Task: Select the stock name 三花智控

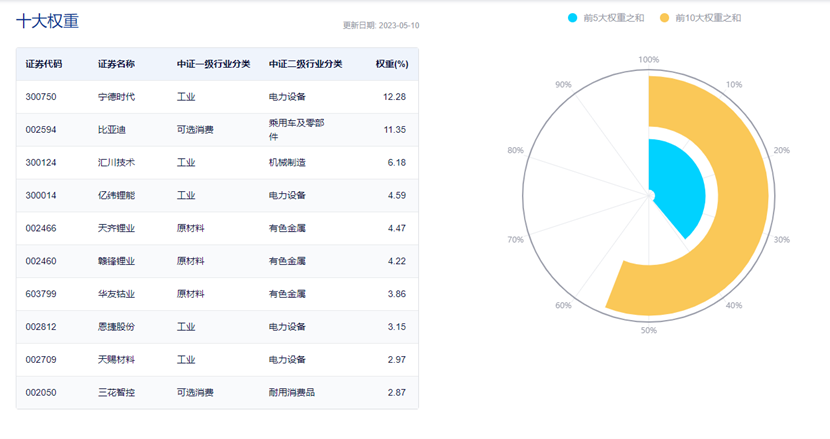Action: pyautogui.click(x=116, y=392)
